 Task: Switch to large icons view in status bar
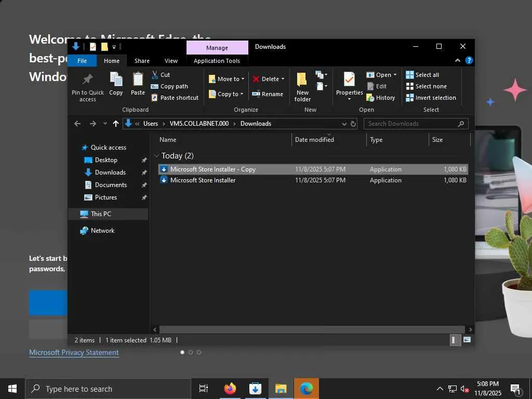pos(467,340)
